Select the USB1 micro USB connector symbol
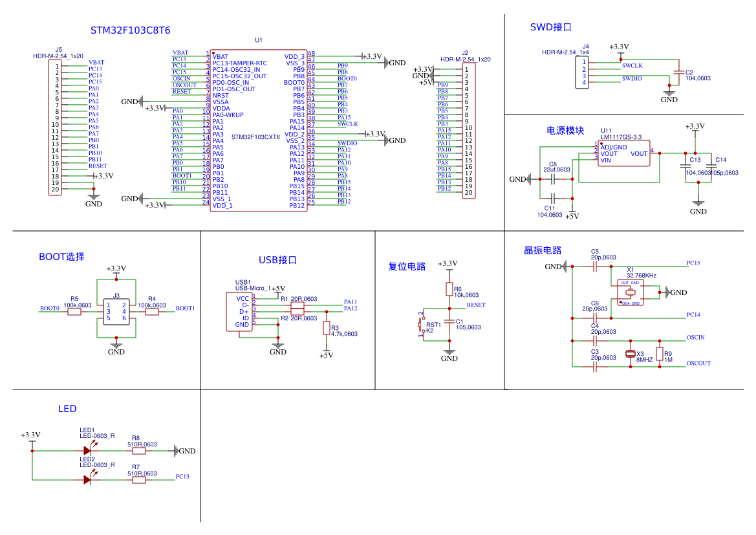The width and height of the screenshot is (756, 535). 240,312
